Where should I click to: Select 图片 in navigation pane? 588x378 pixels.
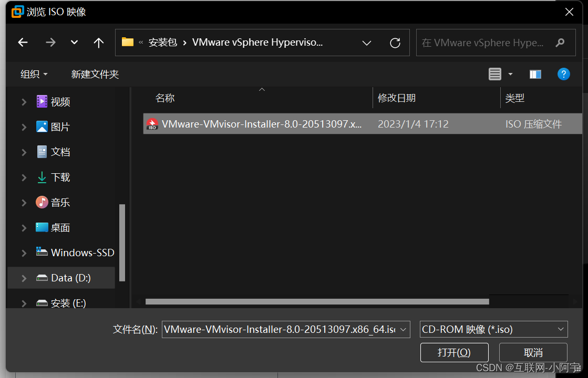(x=60, y=127)
